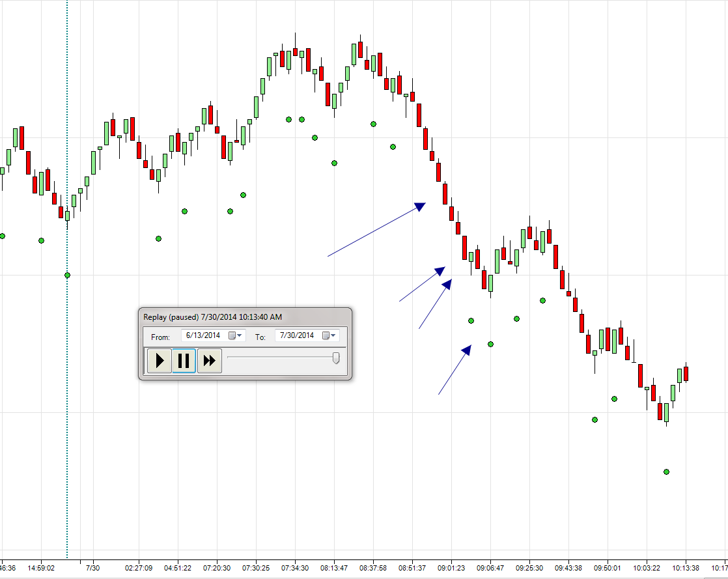The height and width of the screenshot is (579, 728).
Task: Click the 08:13:47 time axis label
Action: pyautogui.click(x=334, y=568)
